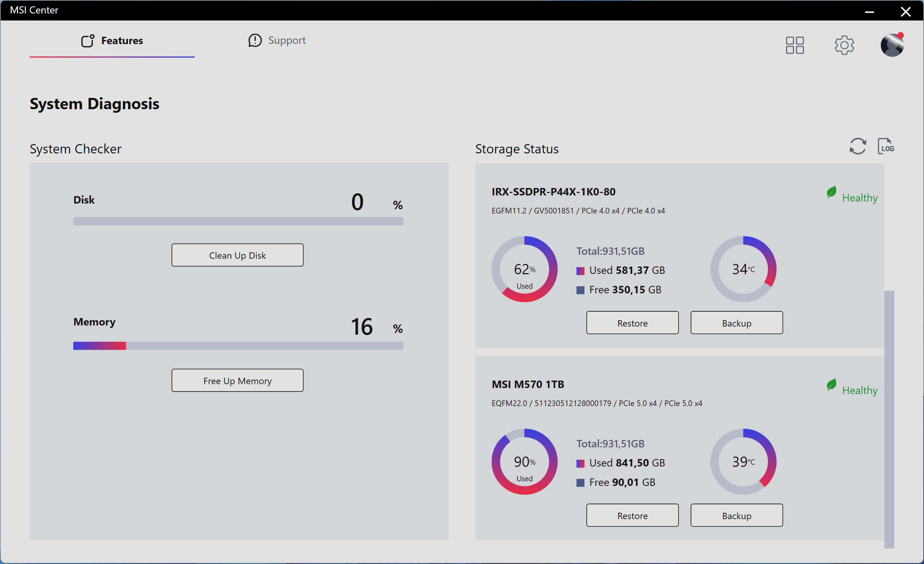The width and height of the screenshot is (924, 564).
Task: Open the storage LOG file icon
Action: (886, 146)
